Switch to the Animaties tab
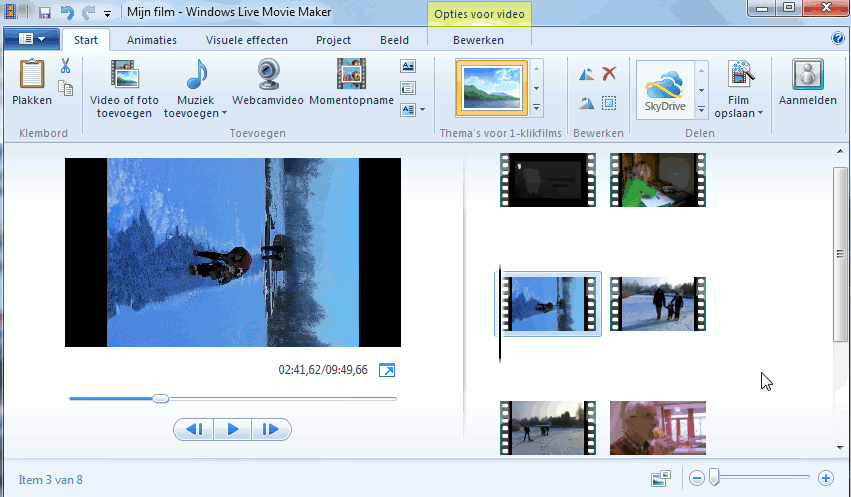Viewport: 851px width, 497px height. click(152, 40)
